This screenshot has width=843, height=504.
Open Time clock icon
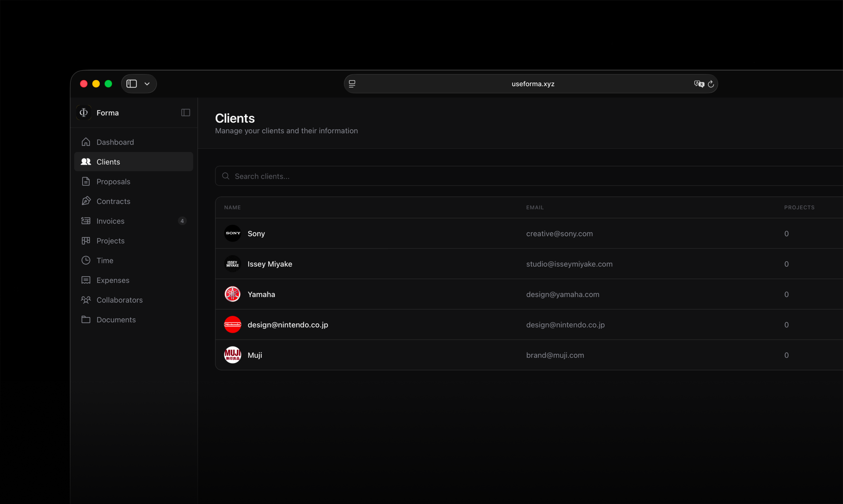coord(86,261)
